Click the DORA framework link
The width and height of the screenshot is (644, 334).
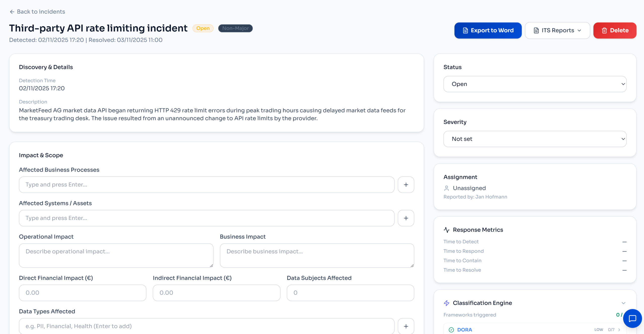[465, 329]
